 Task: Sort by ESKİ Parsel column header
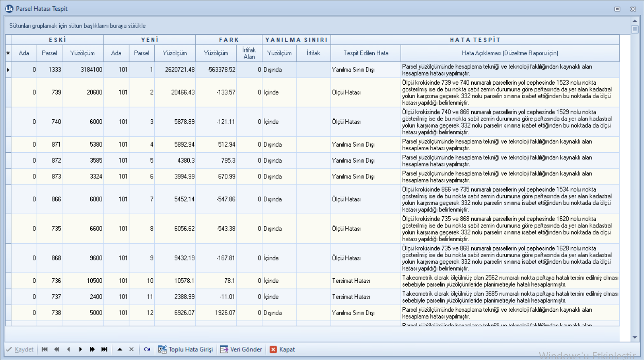click(49, 53)
